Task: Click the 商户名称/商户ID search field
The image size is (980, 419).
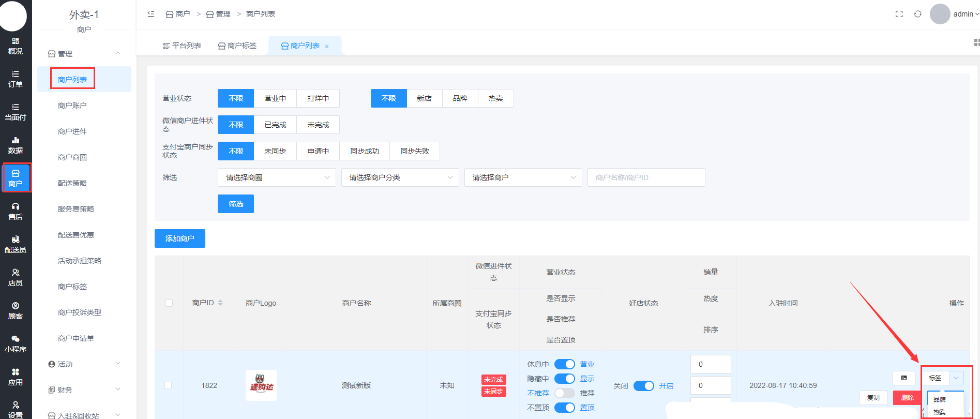Action: pos(646,177)
